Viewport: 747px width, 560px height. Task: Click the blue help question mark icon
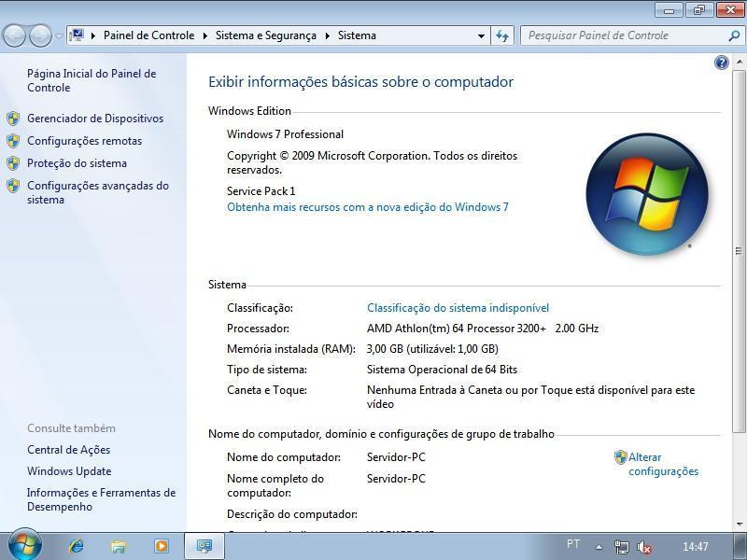pyautogui.click(x=721, y=63)
